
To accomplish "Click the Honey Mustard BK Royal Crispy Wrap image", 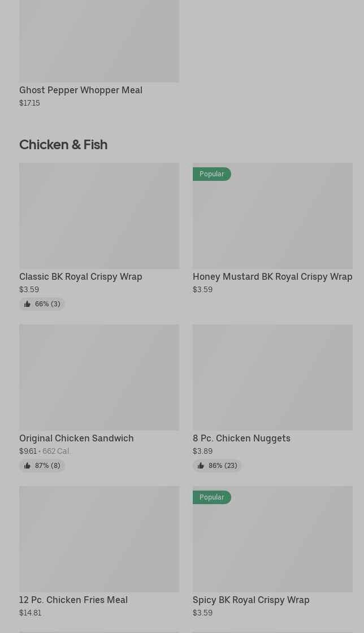I will coord(272,220).
